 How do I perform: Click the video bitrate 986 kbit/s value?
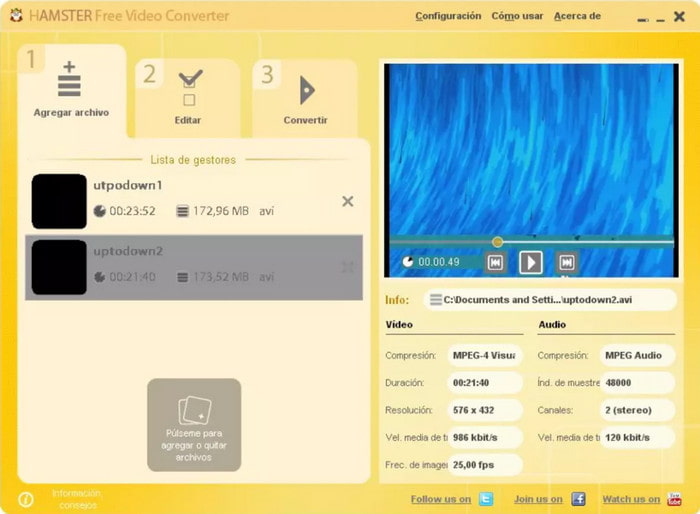coord(485,438)
